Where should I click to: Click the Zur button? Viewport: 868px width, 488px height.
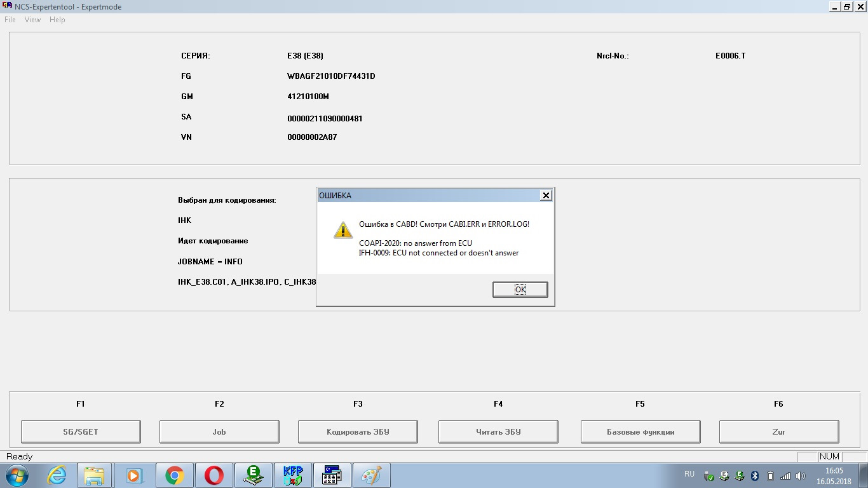[x=779, y=431]
